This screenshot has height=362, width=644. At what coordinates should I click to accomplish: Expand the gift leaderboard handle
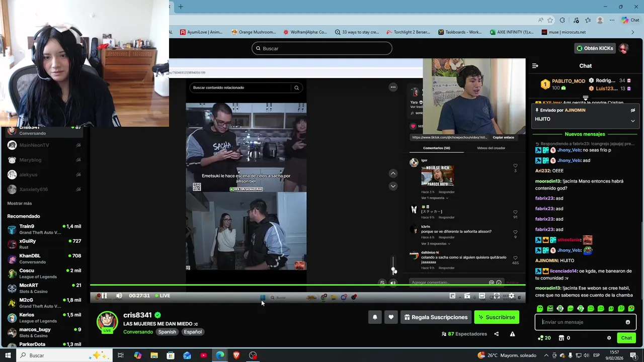pyautogui.click(x=586, y=98)
